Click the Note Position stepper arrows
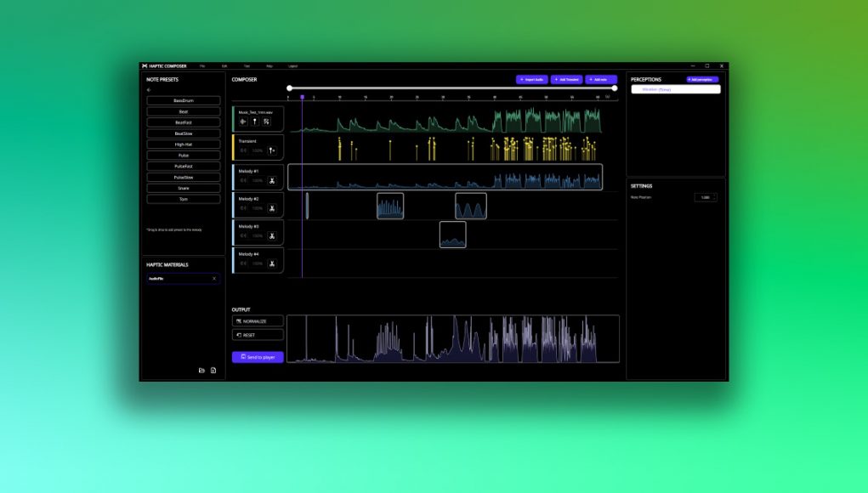The height and width of the screenshot is (493, 868). point(715,197)
